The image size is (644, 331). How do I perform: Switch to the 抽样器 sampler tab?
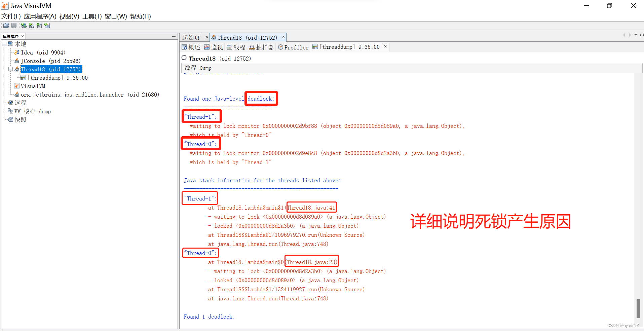click(262, 47)
